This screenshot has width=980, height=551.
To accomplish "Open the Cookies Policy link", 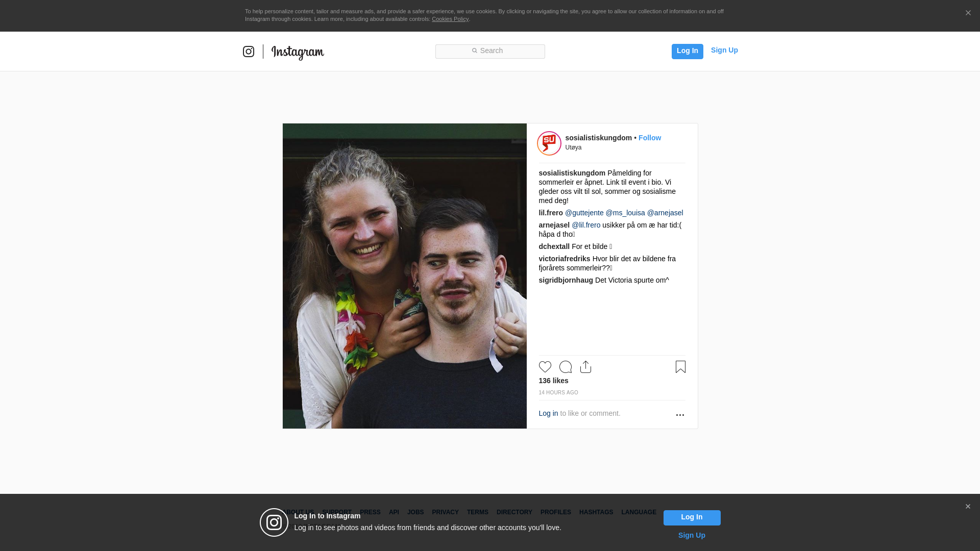I will click(450, 19).
